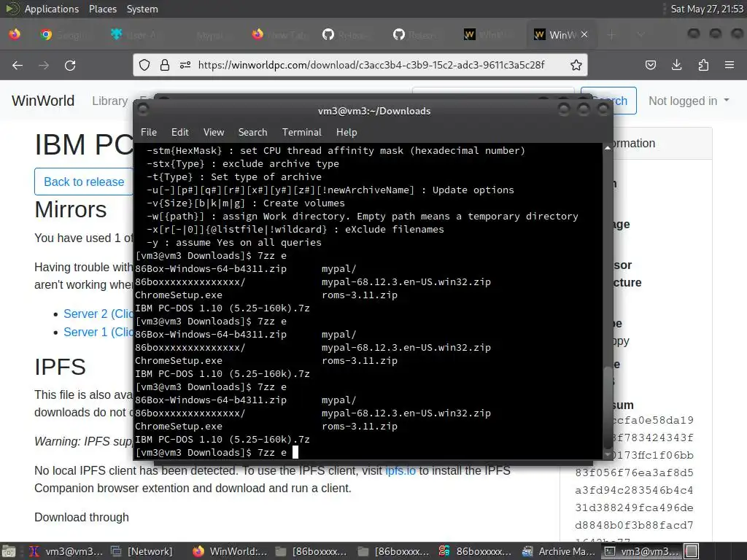Open the Firefox downloads panel

pos(676,65)
